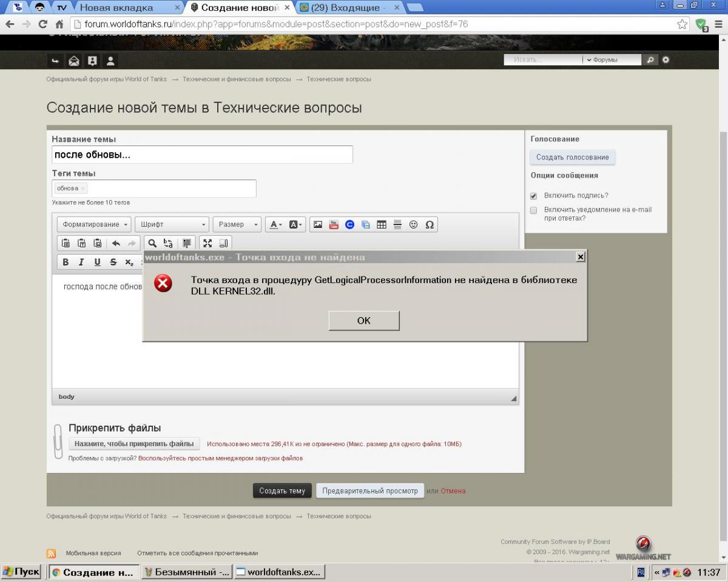Undo the last editor action
The height and width of the screenshot is (582, 728).
(116, 243)
